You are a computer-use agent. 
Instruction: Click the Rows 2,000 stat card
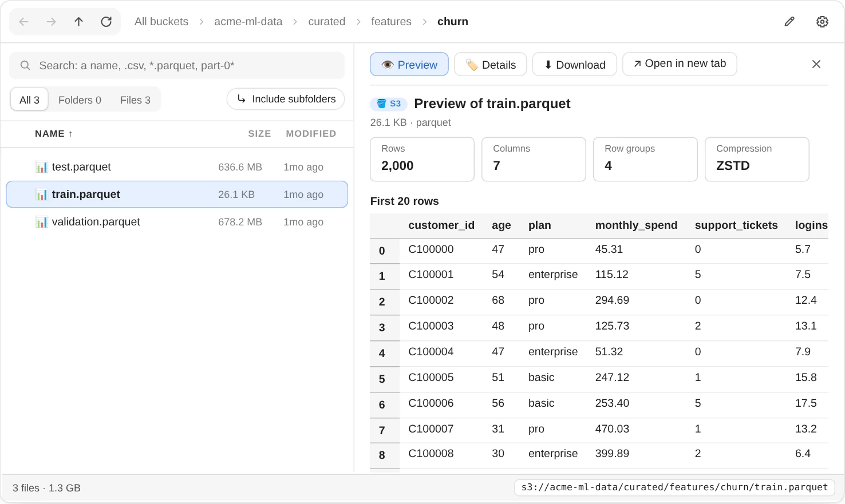point(422,159)
